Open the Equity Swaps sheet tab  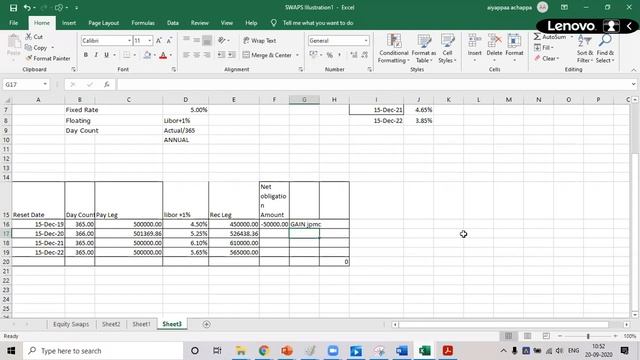tap(71, 324)
